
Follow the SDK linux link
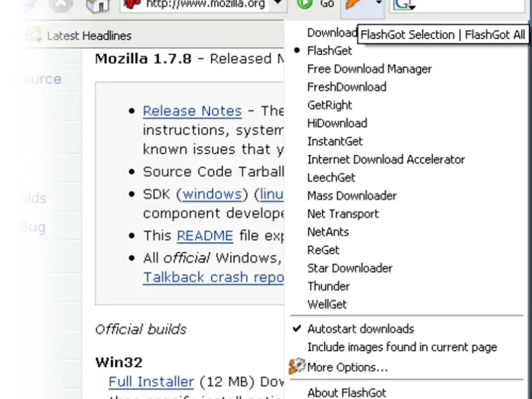271,194
